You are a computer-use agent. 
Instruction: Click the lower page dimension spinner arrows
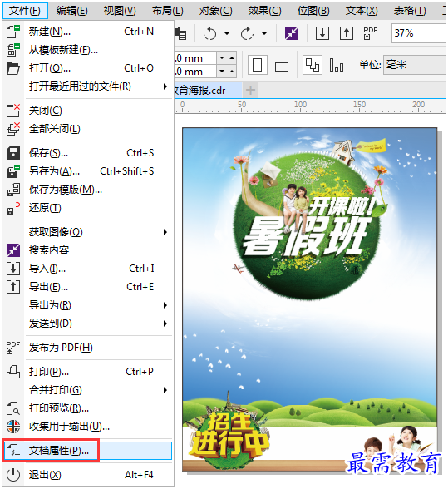click(x=227, y=72)
